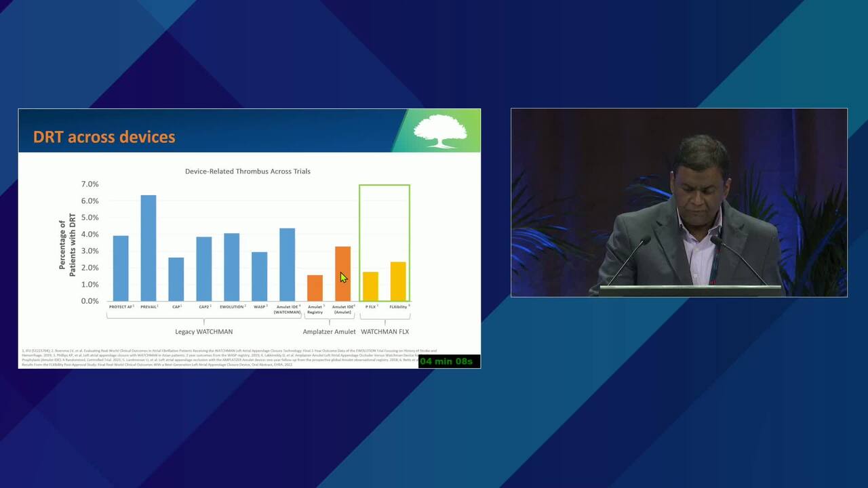This screenshot has height=488, width=868.
Task: Select the orange Amulet IDE (Amulet) bar
Action: (342, 274)
